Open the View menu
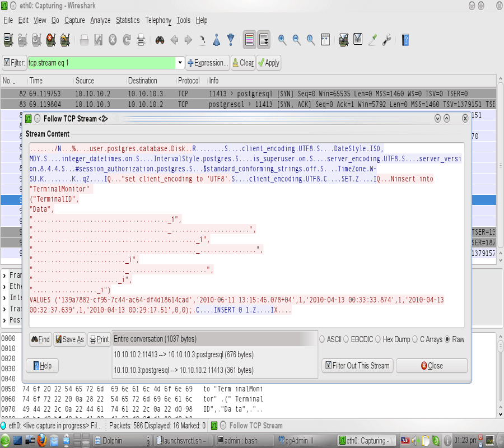This screenshot has width=504, height=448. point(40,20)
